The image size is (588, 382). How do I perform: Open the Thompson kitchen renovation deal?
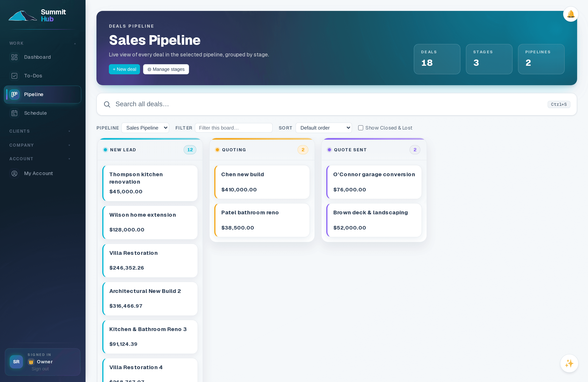click(150, 183)
